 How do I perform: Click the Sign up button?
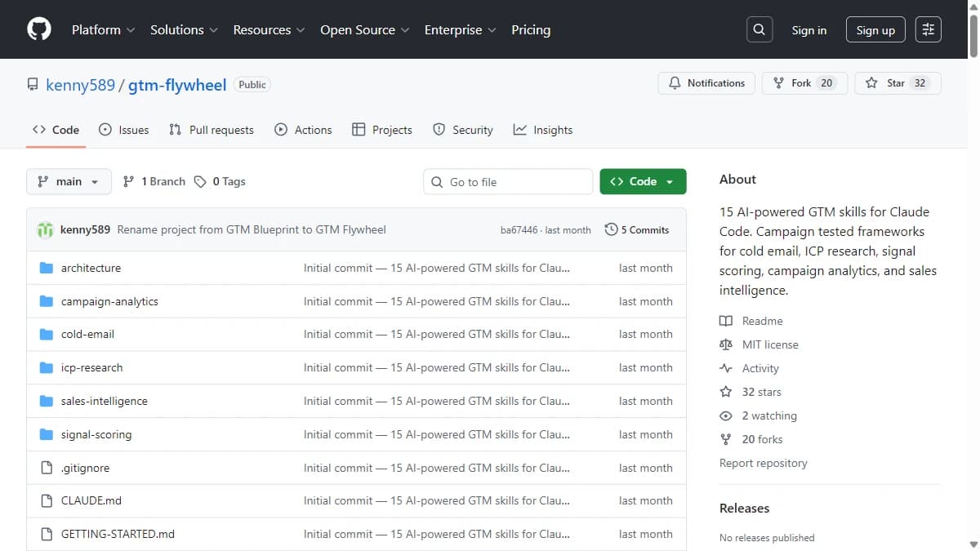[x=875, y=30]
